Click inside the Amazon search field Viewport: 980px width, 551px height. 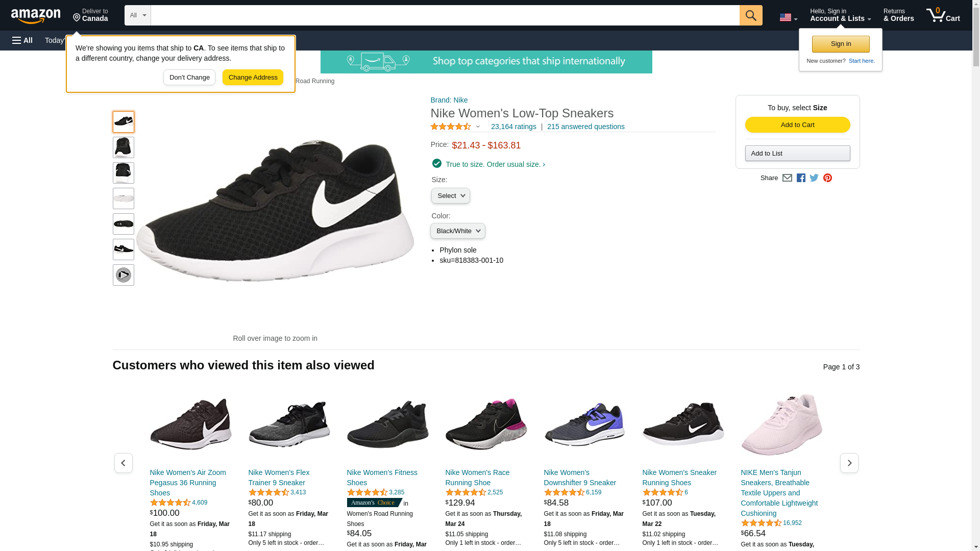coord(445,15)
